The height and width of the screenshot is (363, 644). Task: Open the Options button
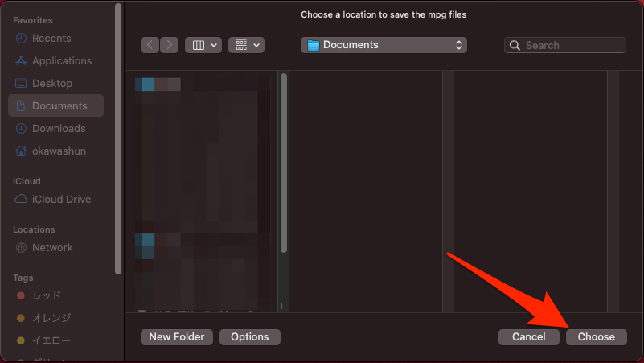click(x=250, y=337)
